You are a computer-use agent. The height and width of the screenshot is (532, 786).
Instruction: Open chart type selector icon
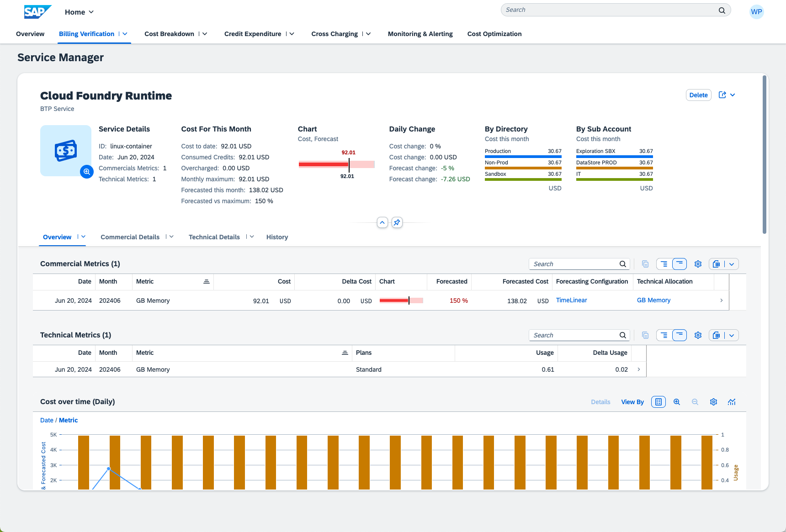[732, 402]
